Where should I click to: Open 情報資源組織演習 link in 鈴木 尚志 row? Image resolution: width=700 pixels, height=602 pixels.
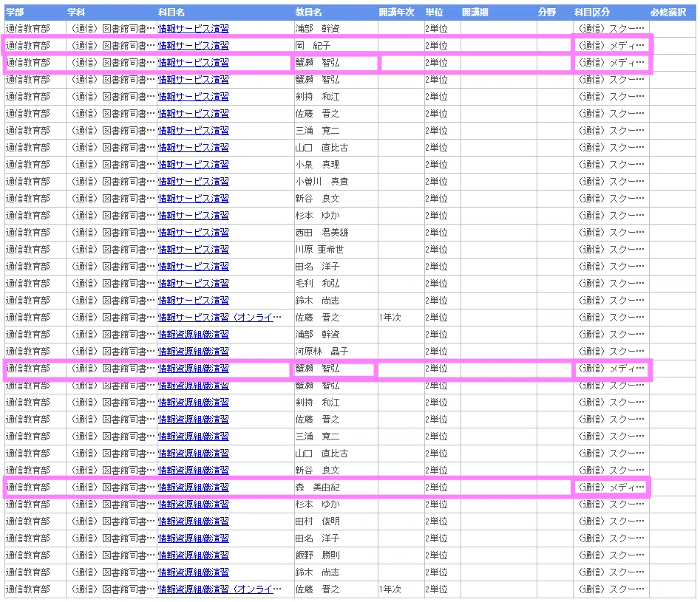pos(194,572)
